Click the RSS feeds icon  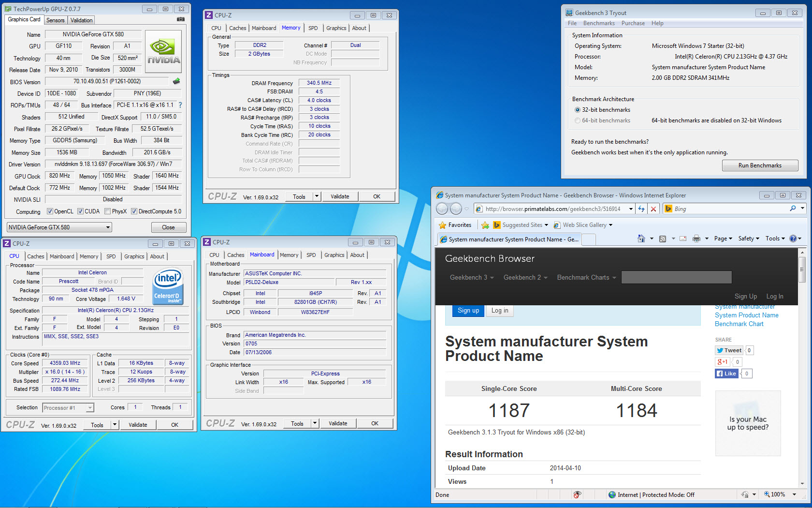[663, 239]
